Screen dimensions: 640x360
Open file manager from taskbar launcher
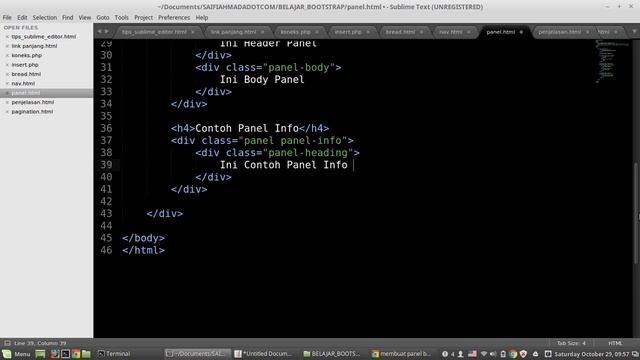(x=86, y=354)
